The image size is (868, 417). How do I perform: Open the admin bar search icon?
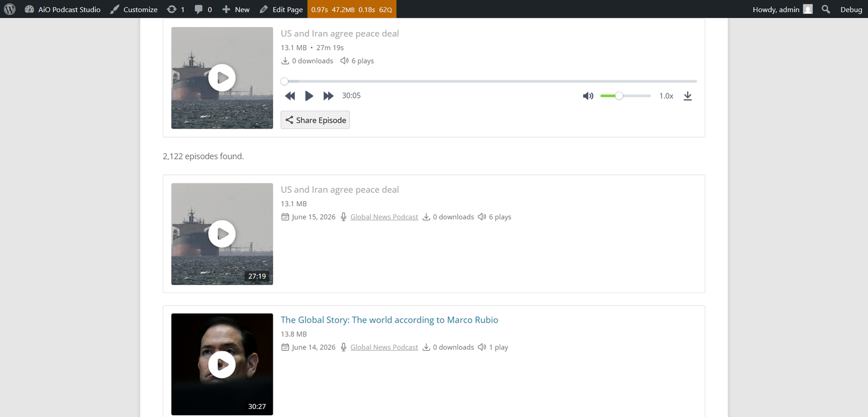[826, 9]
